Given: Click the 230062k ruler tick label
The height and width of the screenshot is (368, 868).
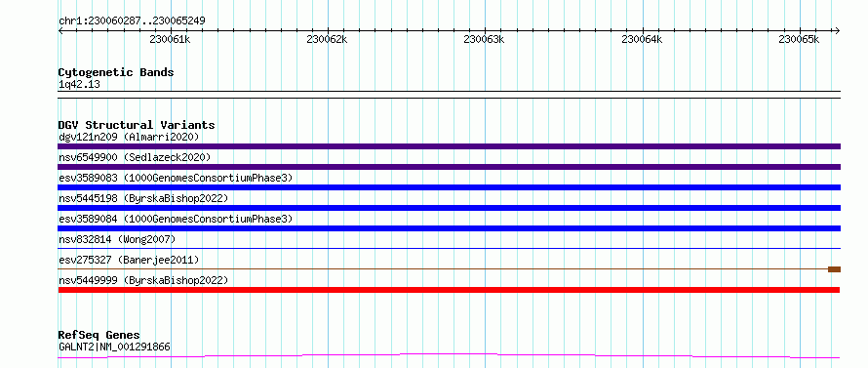Looking at the screenshot, I should (327, 40).
